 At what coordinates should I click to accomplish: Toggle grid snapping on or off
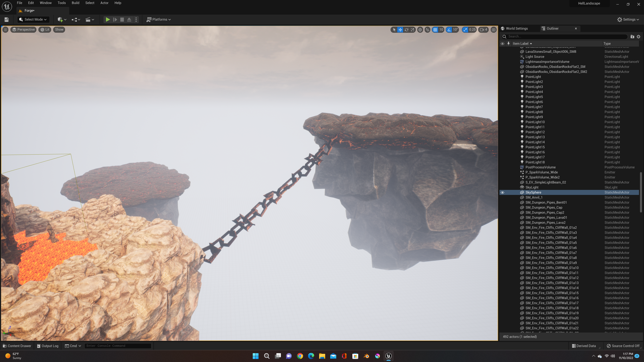pos(435,30)
